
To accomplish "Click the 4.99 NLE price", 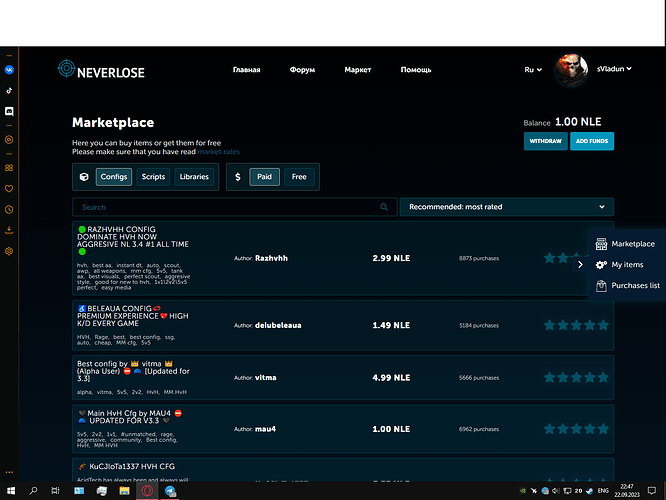I will point(391,378).
